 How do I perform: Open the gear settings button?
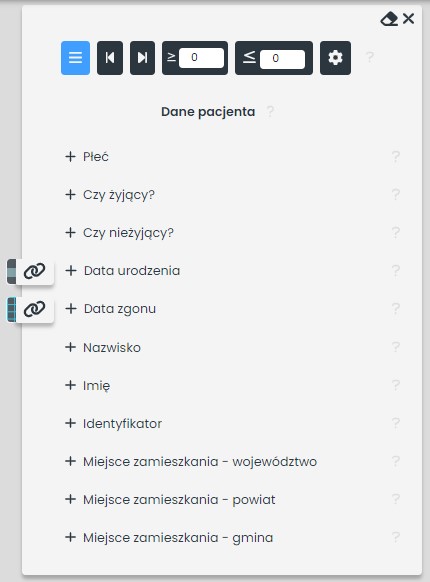click(335, 58)
